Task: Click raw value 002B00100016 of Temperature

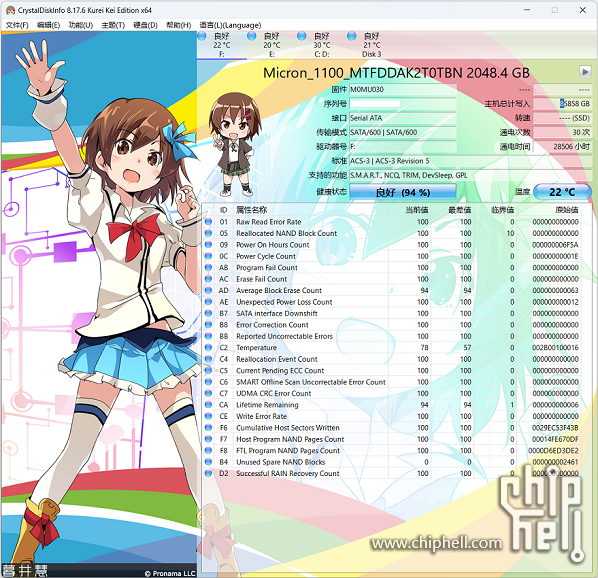Action: tap(555, 347)
